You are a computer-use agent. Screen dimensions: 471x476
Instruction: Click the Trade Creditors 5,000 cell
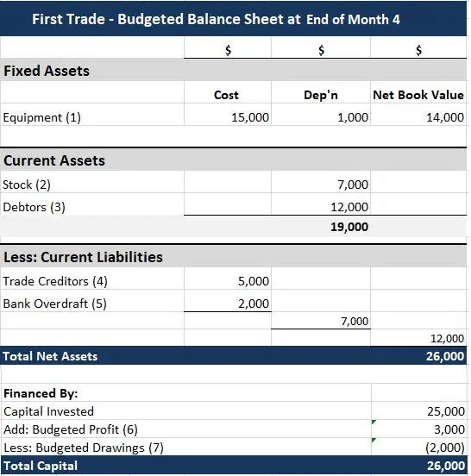tap(228, 281)
